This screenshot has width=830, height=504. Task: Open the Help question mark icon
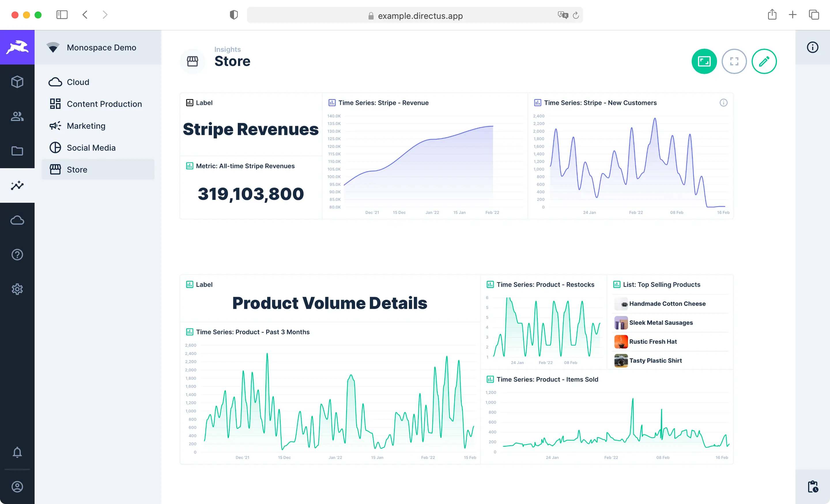pos(17,255)
